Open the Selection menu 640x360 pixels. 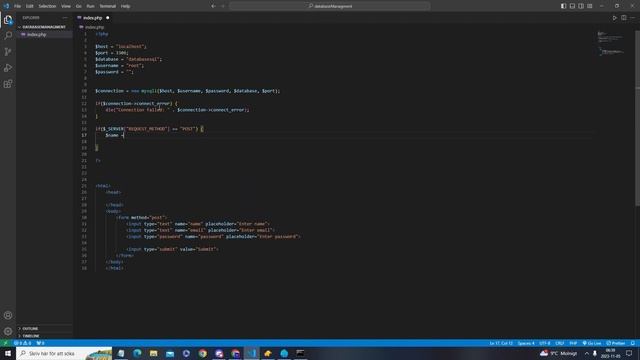[x=47, y=6]
